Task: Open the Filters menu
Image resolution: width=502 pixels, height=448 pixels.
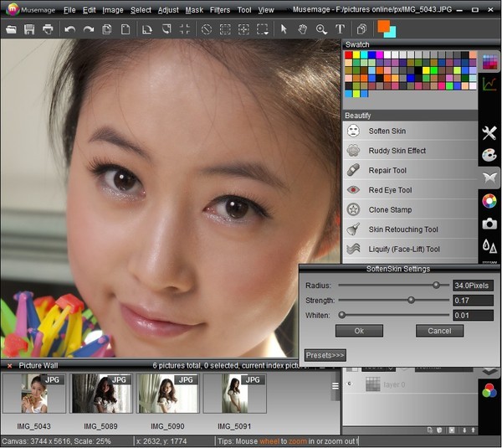Action: point(219,10)
